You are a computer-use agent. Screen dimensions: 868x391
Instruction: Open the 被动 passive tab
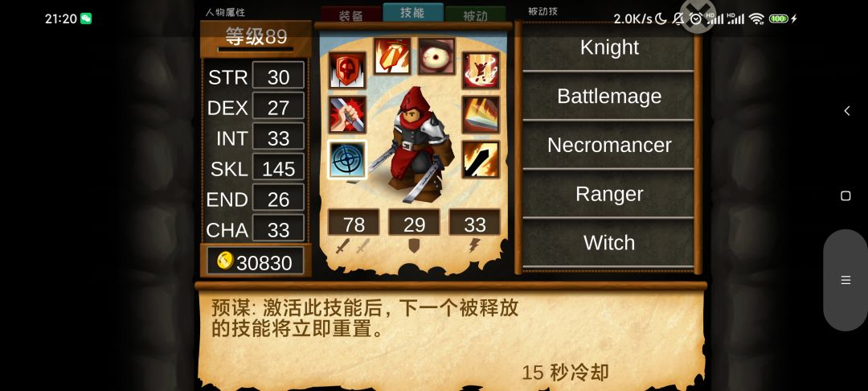coord(476,15)
